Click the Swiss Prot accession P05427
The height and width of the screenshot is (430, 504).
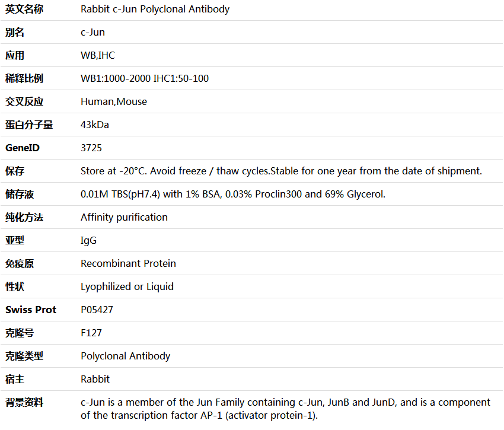97,310
